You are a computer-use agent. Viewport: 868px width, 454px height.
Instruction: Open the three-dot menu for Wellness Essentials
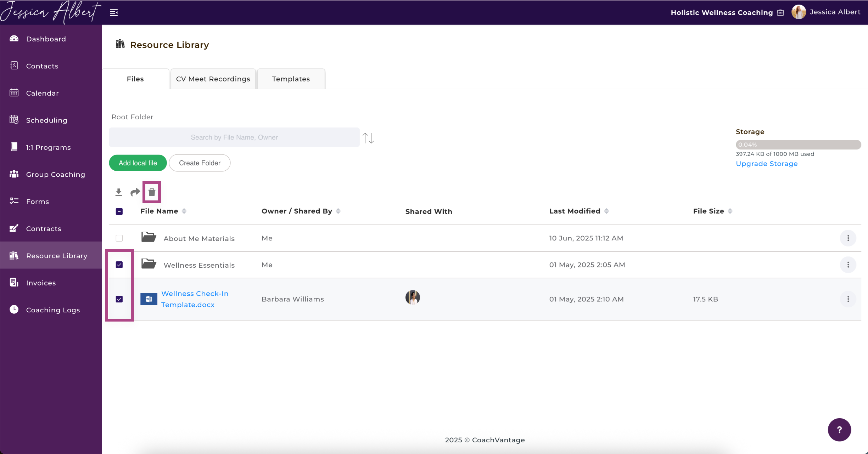[848, 265]
